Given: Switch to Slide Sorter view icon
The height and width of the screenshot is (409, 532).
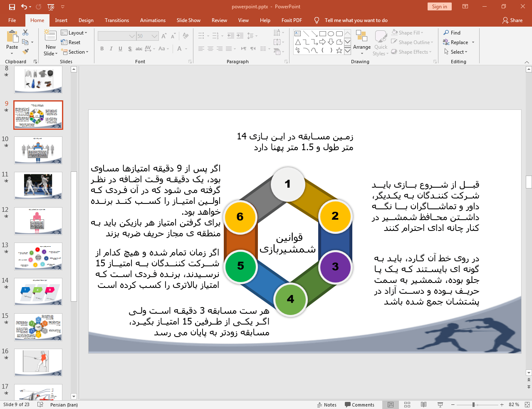Looking at the screenshot, I should click(x=407, y=404).
